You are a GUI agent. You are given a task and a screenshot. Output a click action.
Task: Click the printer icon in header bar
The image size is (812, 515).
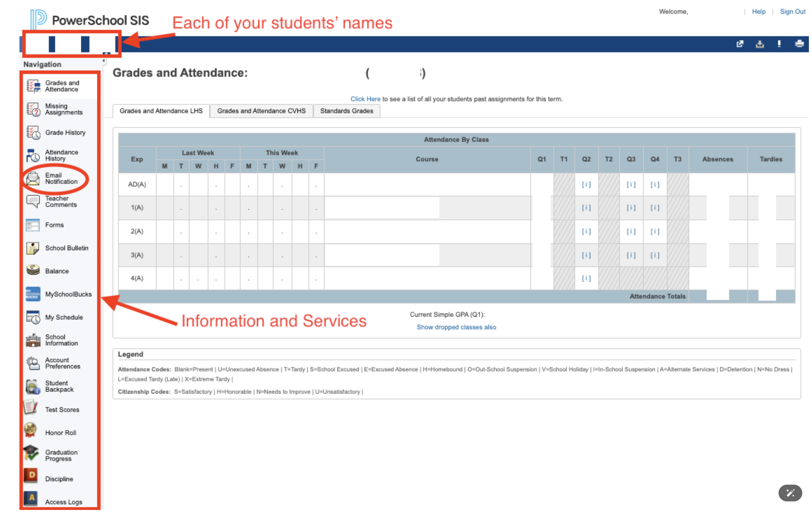pos(799,44)
